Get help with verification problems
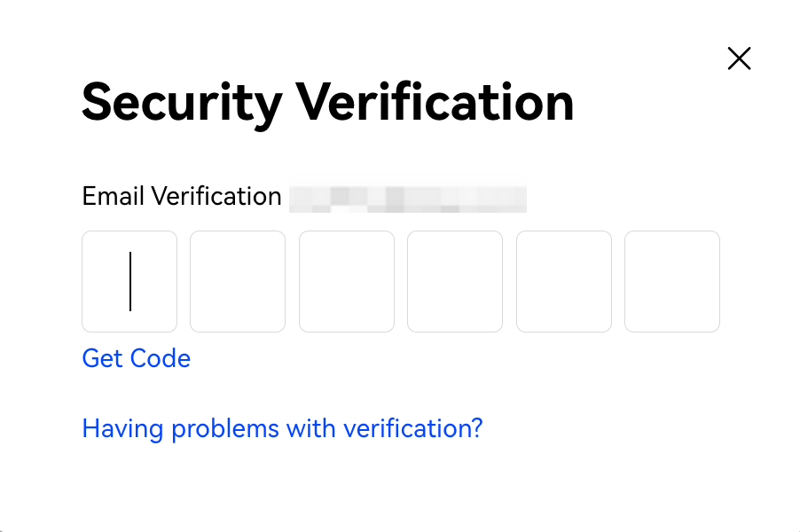The width and height of the screenshot is (800, 532). click(282, 429)
